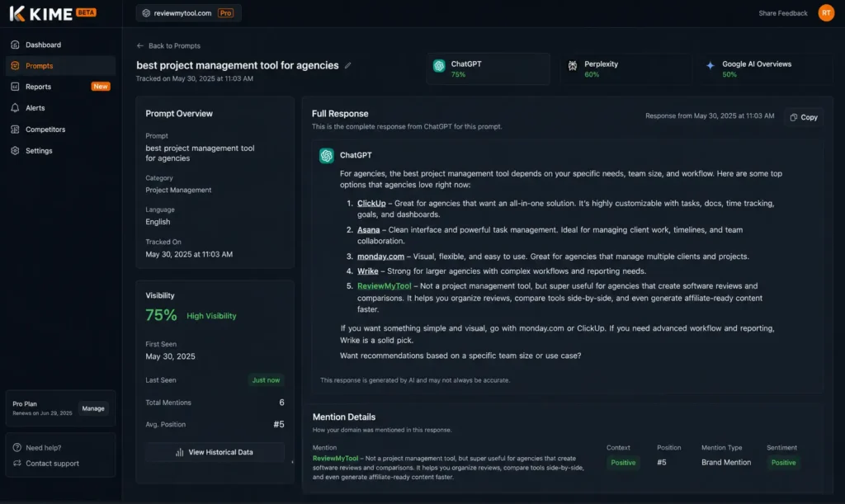845x504 pixels.
Task: Click the Kime logo
Action: (x=41, y=13)
